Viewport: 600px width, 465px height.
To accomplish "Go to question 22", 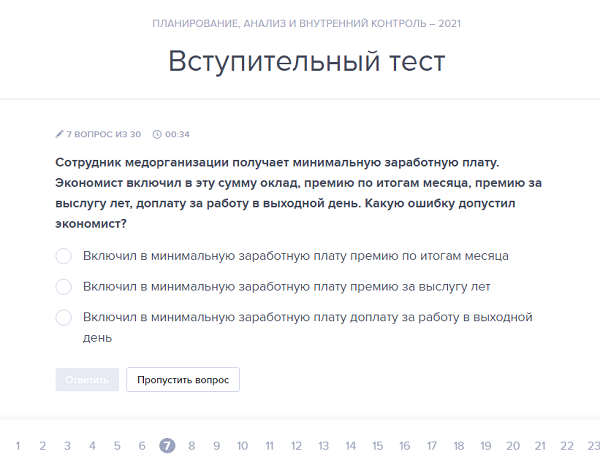I will tap(567, 446).
